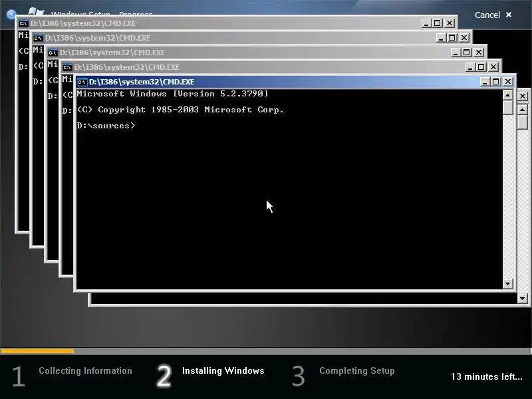Click the Installing Windows step label
532x399 pixels.
[223, 370]
